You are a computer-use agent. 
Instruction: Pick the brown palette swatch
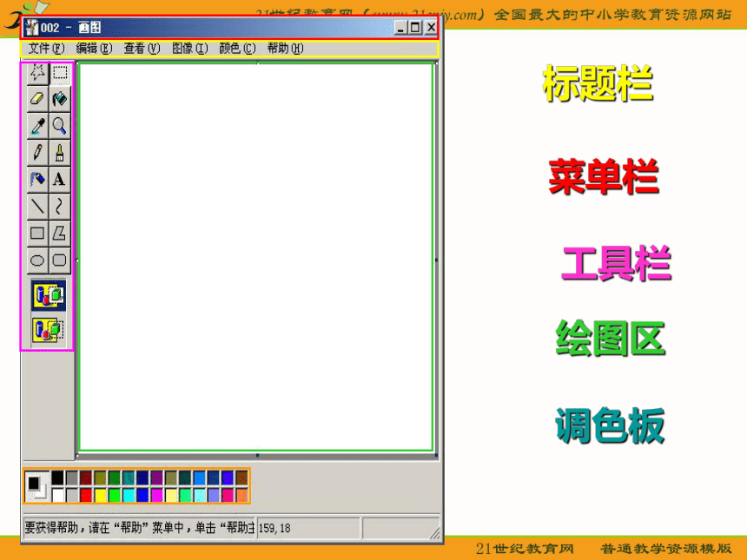pyautogui.click(x=242, y=478)
